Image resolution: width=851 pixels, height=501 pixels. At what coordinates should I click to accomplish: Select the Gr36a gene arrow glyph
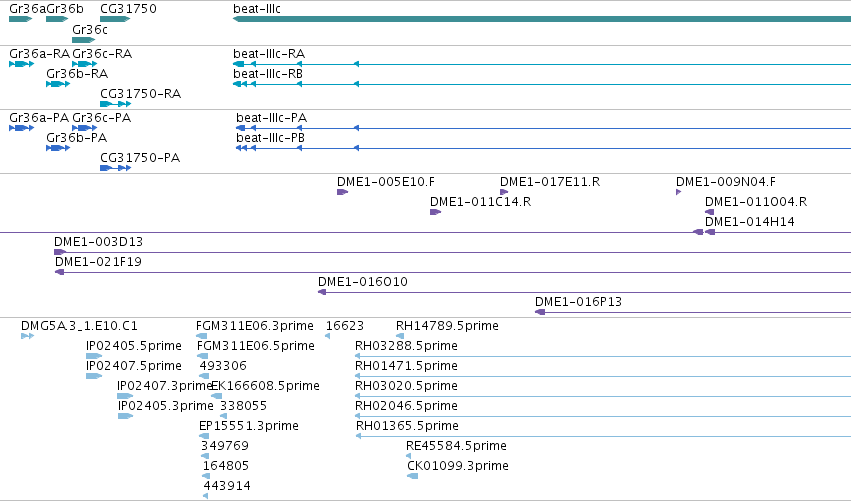coord(21,19)
